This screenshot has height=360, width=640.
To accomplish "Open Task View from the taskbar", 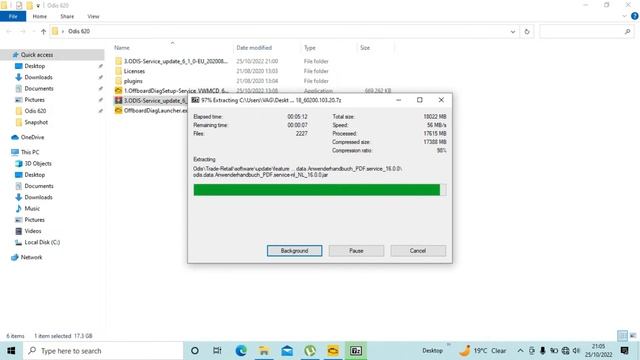I will [217, 351].
